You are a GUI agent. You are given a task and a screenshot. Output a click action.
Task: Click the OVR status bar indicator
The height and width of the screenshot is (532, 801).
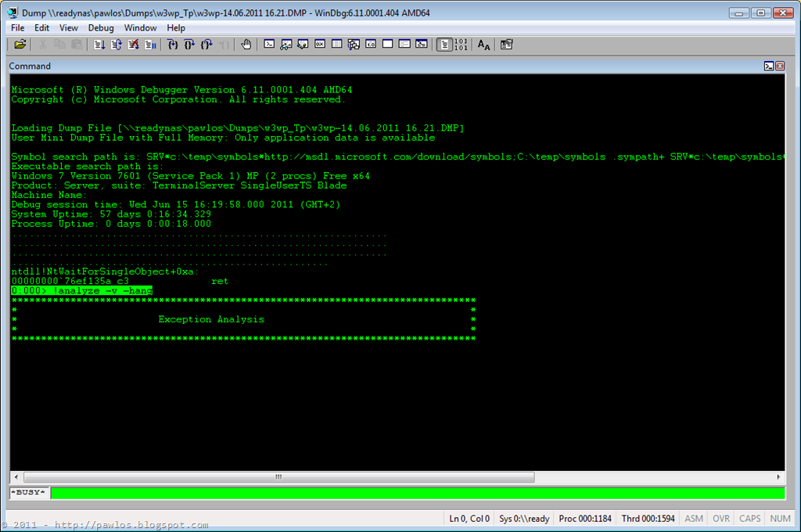pyautogui.click(x=721, y=518)
